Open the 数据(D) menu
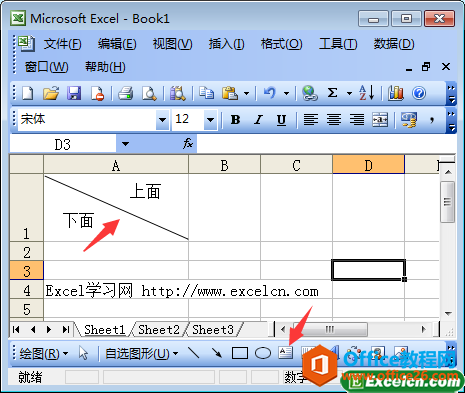 pos(394,44)
